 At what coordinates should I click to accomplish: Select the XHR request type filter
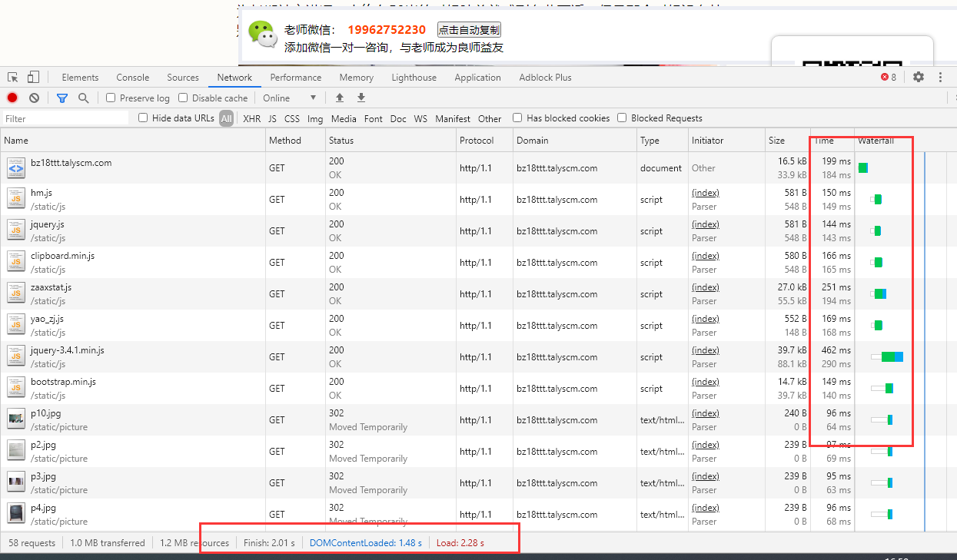tap(251, 119)
